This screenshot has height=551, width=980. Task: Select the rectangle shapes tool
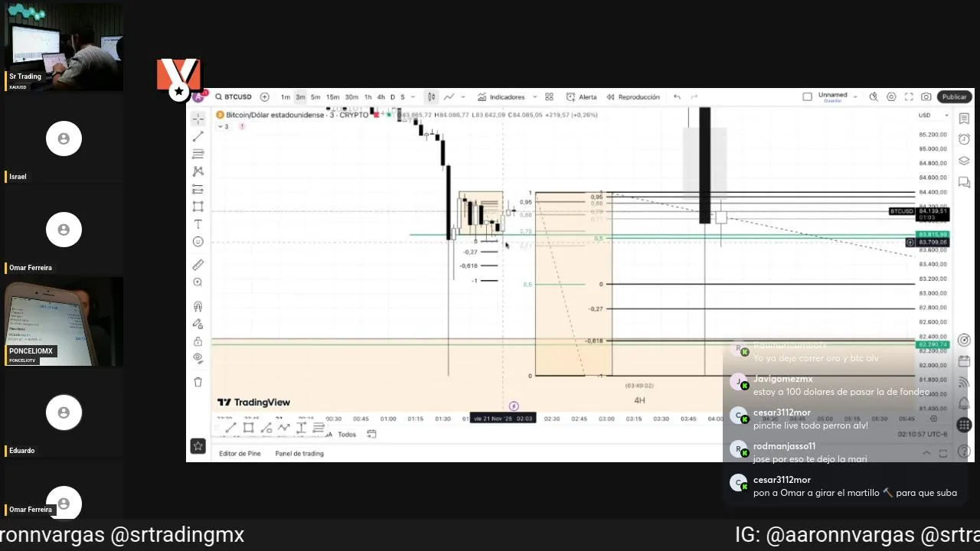point(198,207)
